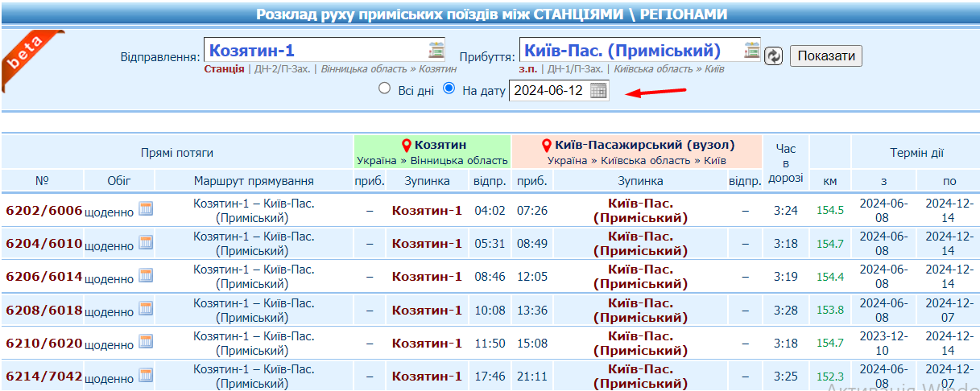Viewport: 980px width, 391px height.
Task: Select the "На дату" radio option
Action: (x=449, y=89)
